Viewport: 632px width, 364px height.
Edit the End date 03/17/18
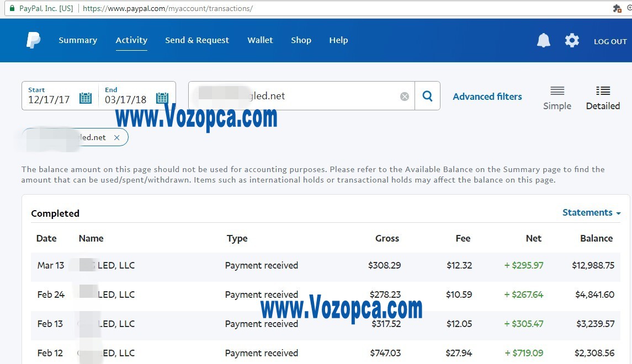(125, 100)
